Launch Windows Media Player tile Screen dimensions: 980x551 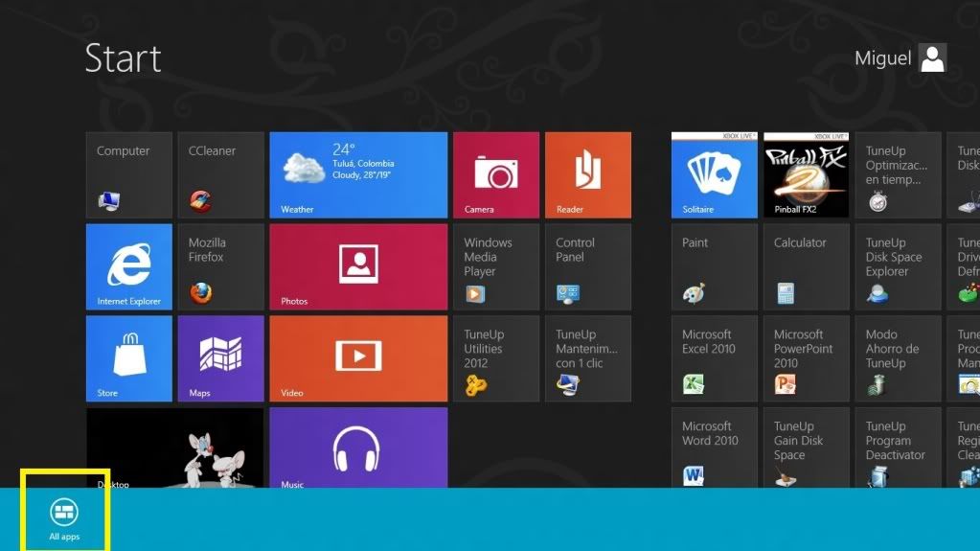coord(495,267)
